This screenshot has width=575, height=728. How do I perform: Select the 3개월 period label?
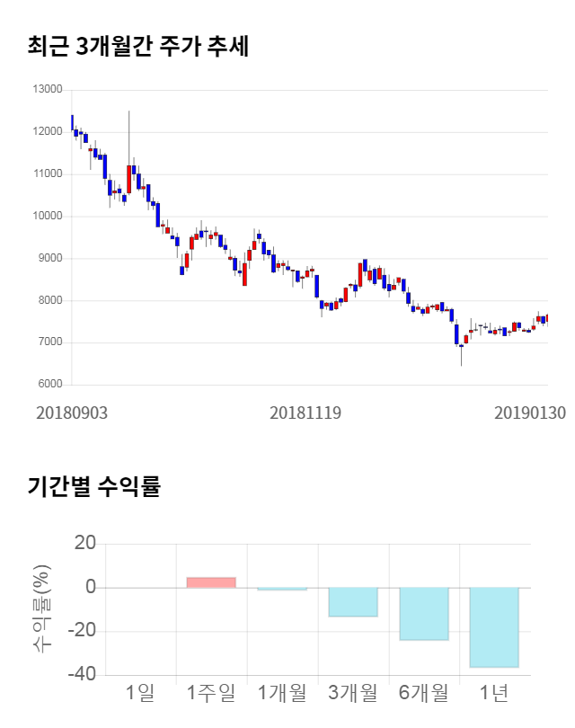pos(352,693)
